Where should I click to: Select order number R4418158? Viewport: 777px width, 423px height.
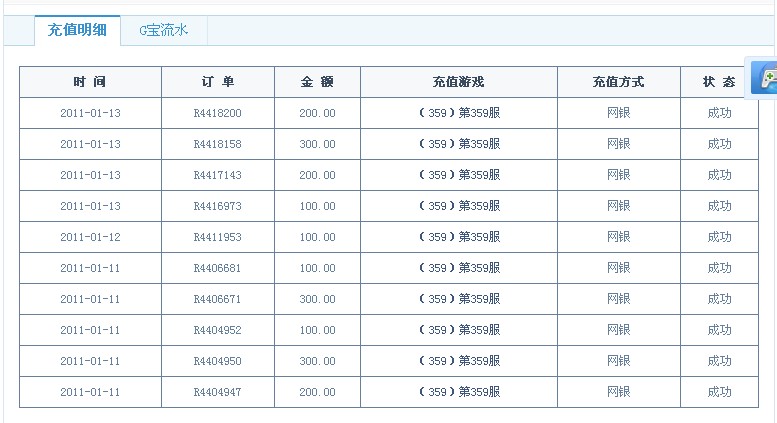pyautogui.click(x=218, y=144)
